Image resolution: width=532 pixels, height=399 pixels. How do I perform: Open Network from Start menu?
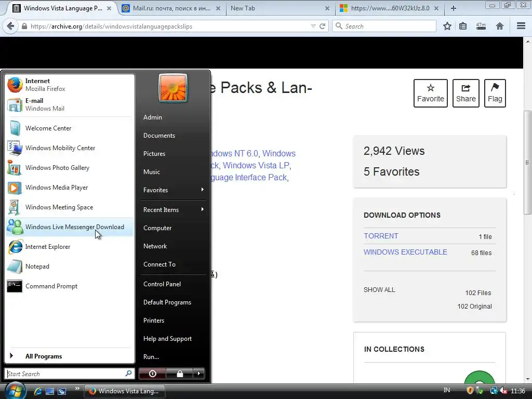click(173, 246)
